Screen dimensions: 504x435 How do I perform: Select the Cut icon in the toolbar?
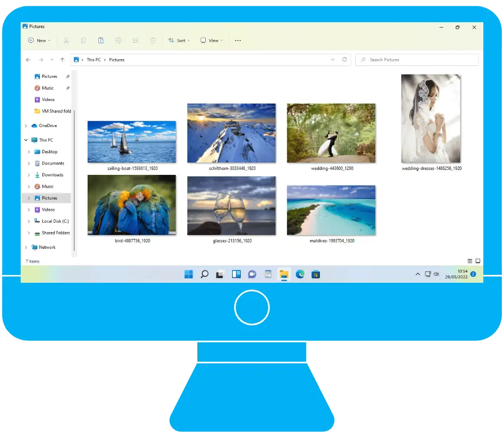[x=66, y=40]
